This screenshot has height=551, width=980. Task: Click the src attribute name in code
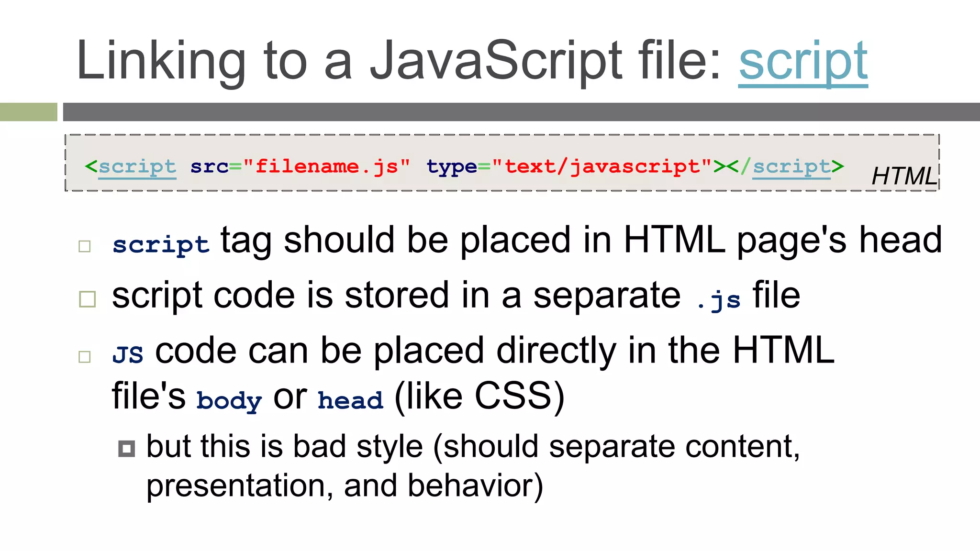[209, 167]
